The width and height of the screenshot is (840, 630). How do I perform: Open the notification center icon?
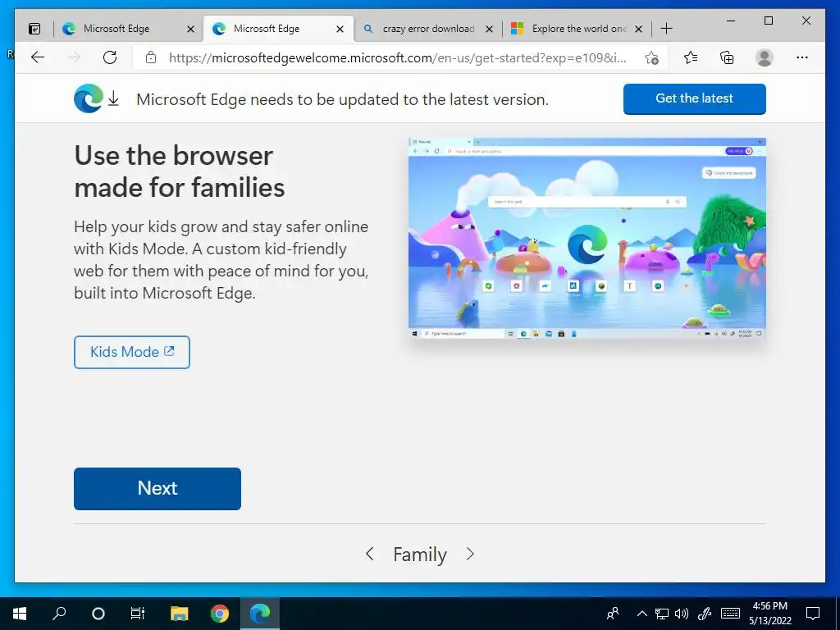[x=813, y=614]
